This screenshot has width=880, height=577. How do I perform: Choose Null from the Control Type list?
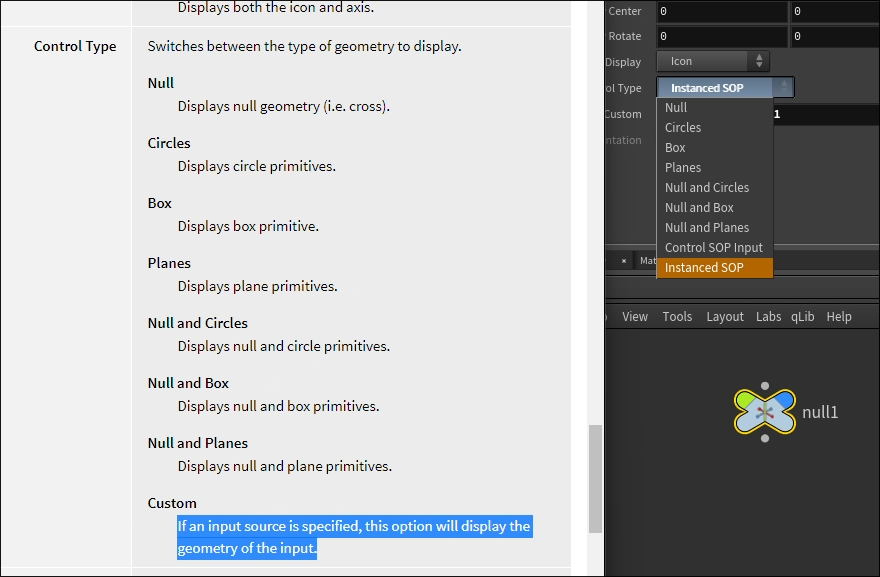[x=714, y=107]
